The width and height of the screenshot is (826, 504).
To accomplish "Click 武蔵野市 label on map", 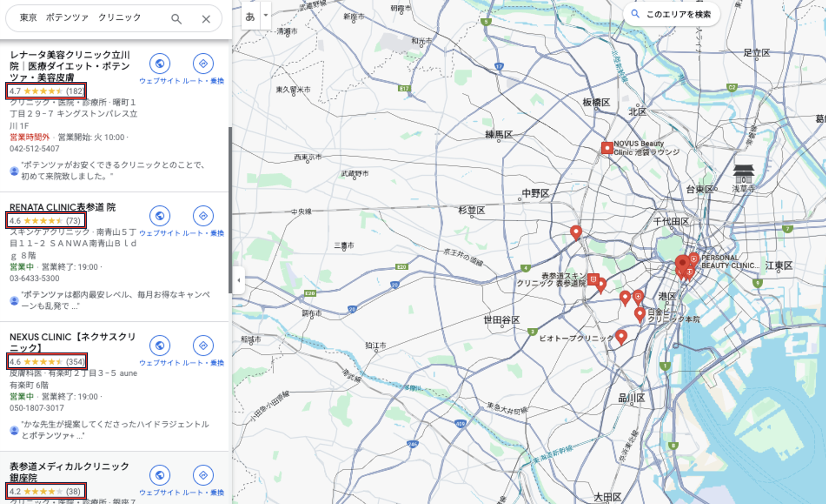I will 355,174.
